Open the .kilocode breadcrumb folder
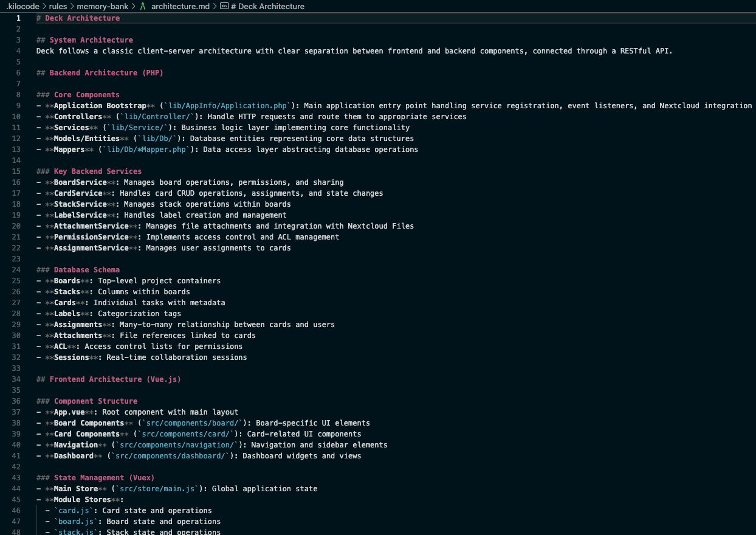The height and width of the screenshot is (535, 756). 22,6
